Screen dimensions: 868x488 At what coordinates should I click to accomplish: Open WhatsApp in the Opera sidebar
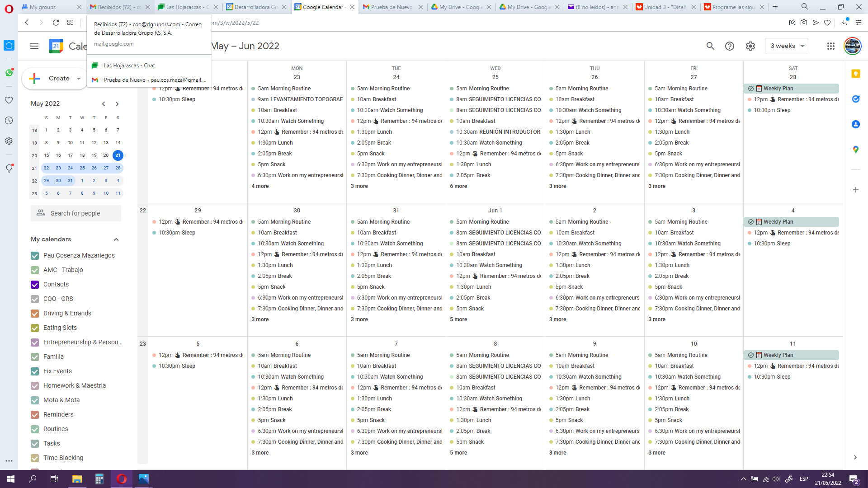[9, 72]
